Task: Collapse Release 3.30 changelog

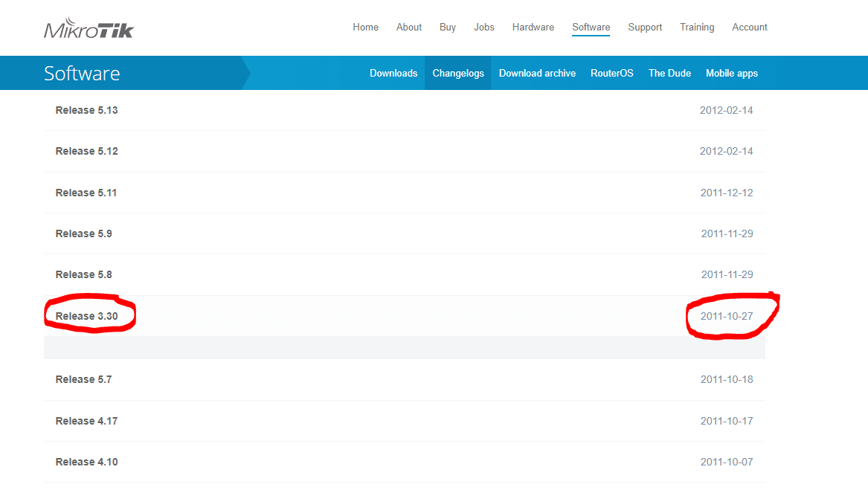Action: coord(405,316)
